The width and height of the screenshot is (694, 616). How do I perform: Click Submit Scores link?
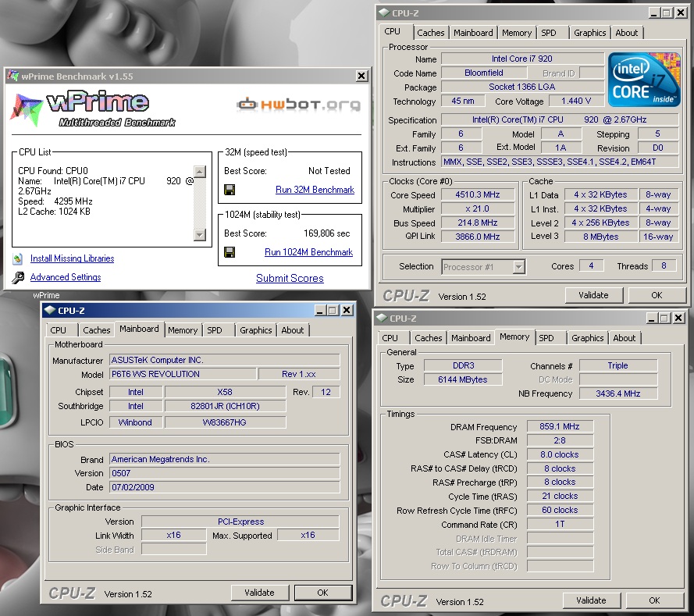pyautogui.click(x=290, y=279)
